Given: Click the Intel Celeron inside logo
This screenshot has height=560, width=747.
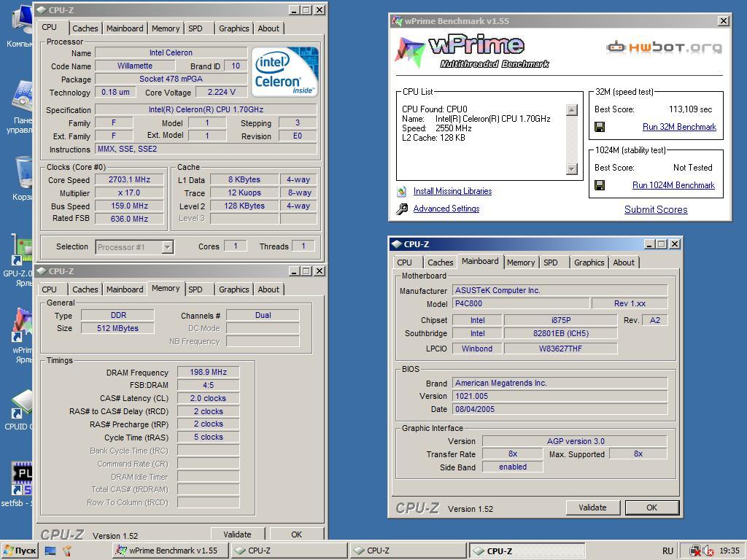Looking at the screenshot, I should click(x=285, y=71).
